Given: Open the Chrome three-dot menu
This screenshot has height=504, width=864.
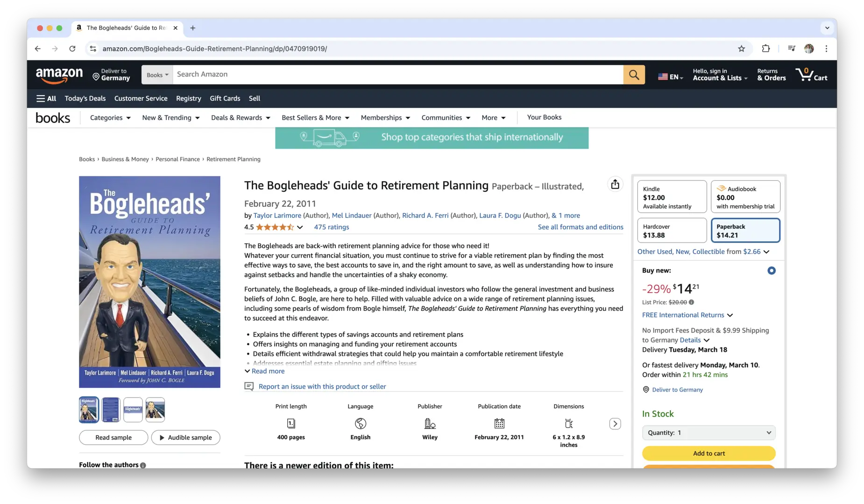Looking at the screenshot, I should pyautogui.click(x=826, y=49).
